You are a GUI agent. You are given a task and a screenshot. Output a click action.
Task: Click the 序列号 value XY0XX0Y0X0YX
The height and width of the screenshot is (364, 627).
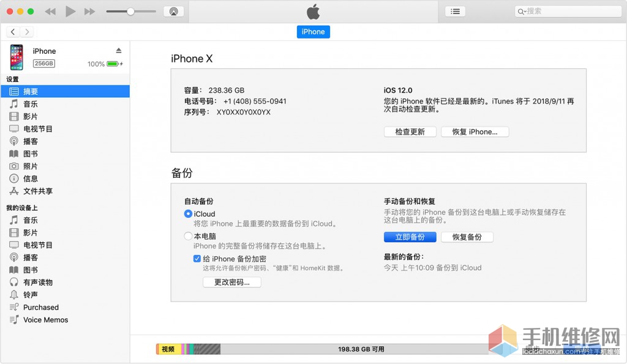click(244, 113)
